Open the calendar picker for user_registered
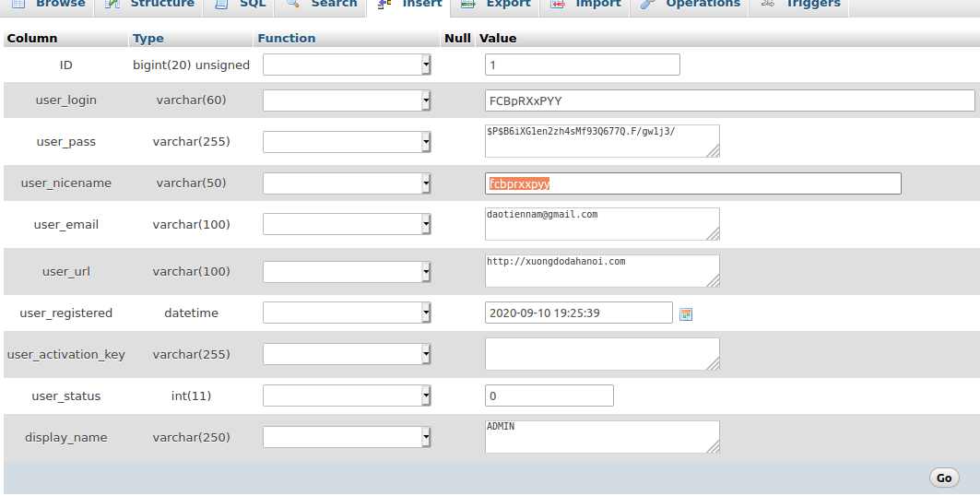 tap(686, 314)
